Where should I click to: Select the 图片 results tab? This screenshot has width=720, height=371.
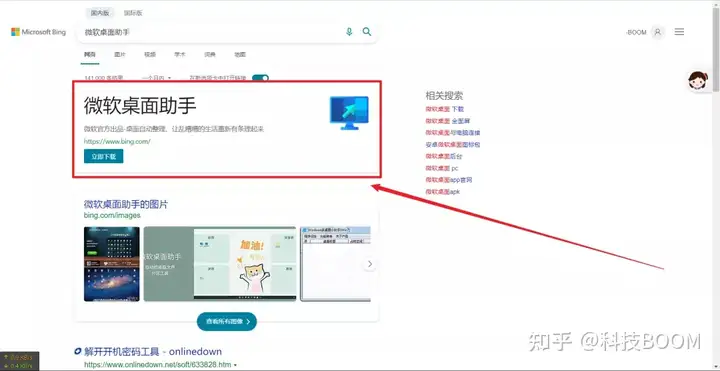tap(120, 55)
